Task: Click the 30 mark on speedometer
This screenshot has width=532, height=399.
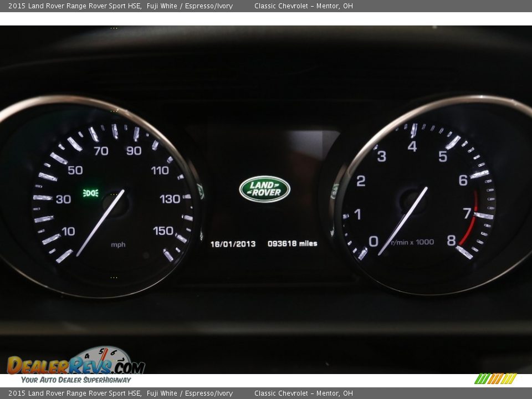Action: pos(63,199)
